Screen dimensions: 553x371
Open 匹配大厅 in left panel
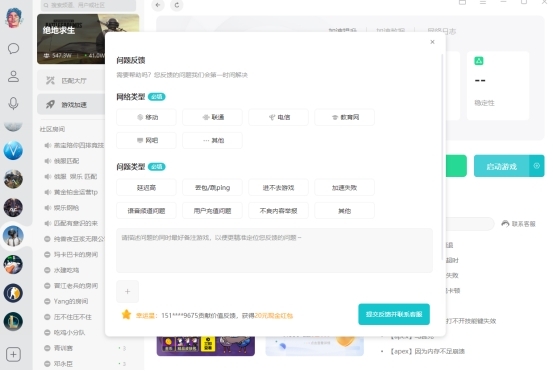click(71, 81)
